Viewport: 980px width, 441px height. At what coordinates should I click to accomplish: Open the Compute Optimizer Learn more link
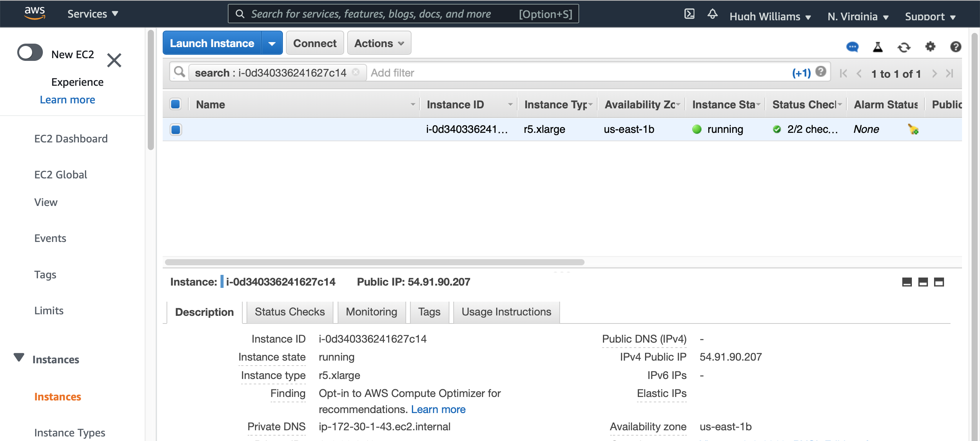[438, 410]
